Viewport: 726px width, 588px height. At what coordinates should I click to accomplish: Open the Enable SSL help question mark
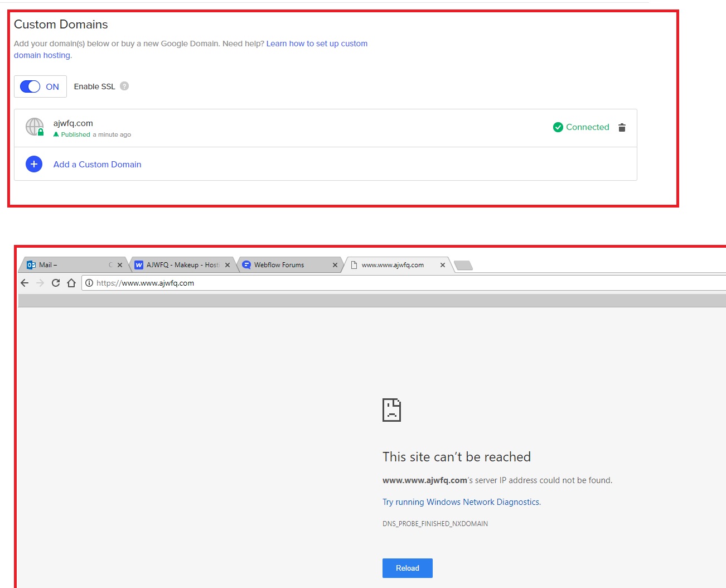click(124, 86)
